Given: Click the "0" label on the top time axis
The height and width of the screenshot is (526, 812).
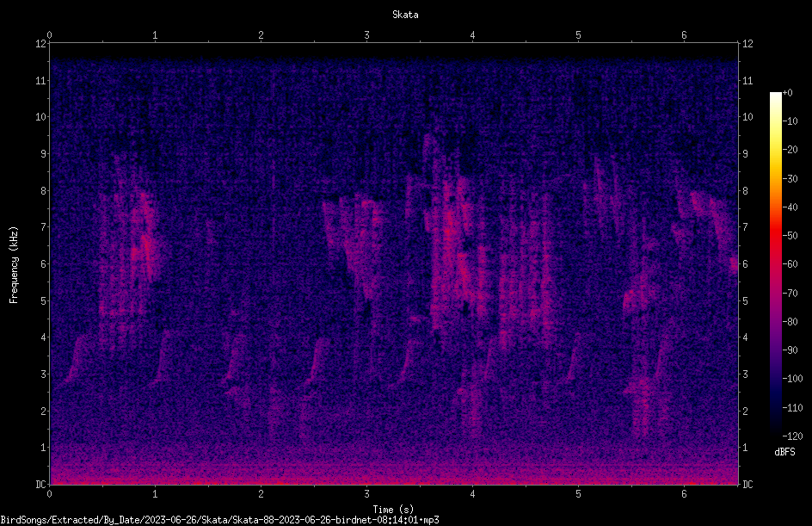Looking at the screenshot, I should (x=49, y=35).
